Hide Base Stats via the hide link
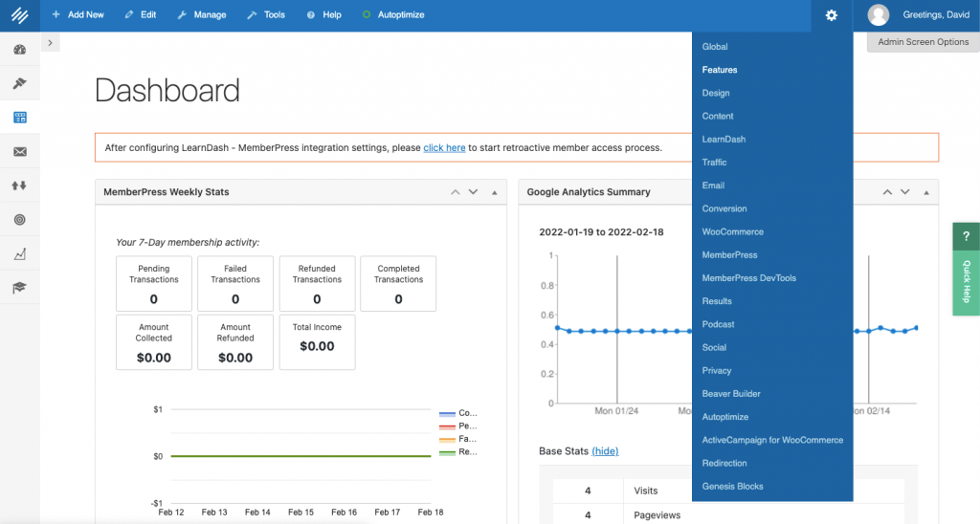The image size is (980, 524). pos(605,451)
